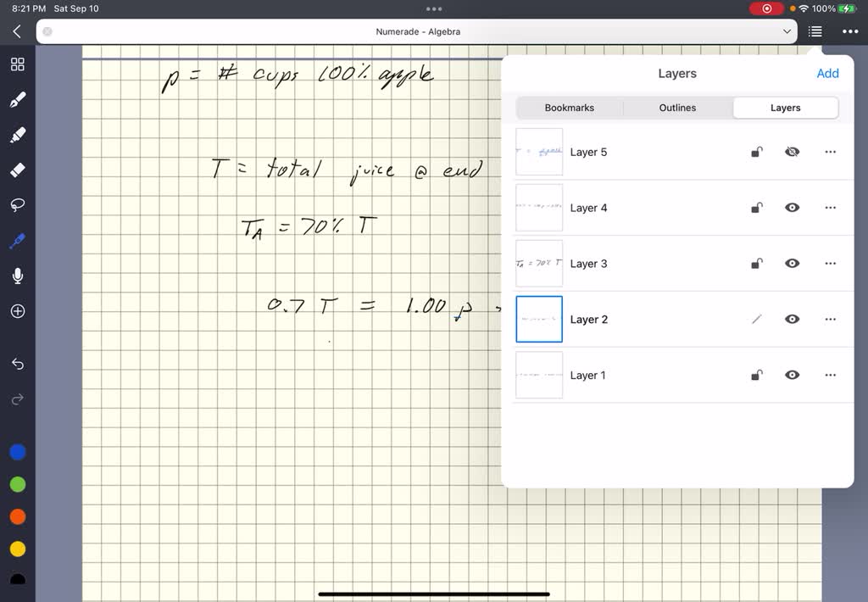
Task: Select the Layer 2 thumbnail preview
Action: click(539, 319)
